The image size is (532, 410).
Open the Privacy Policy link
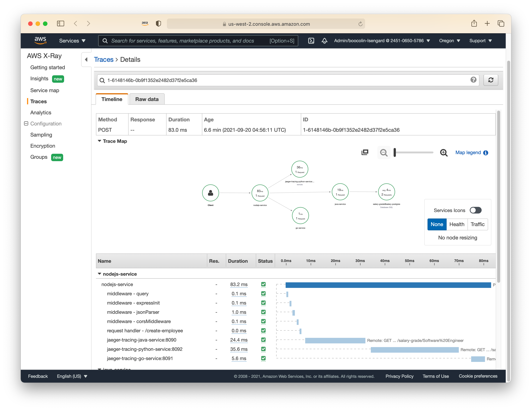[399, 376]
